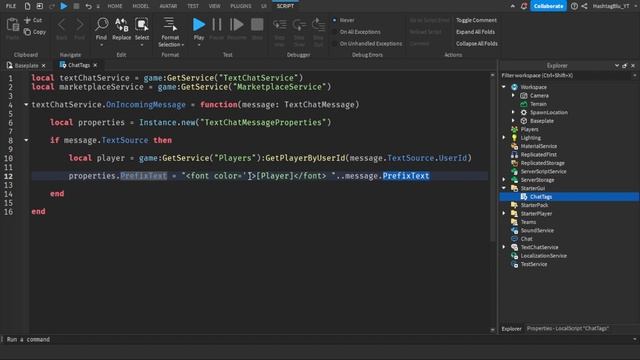Collapse the Workspace tree node

(504, 87)
